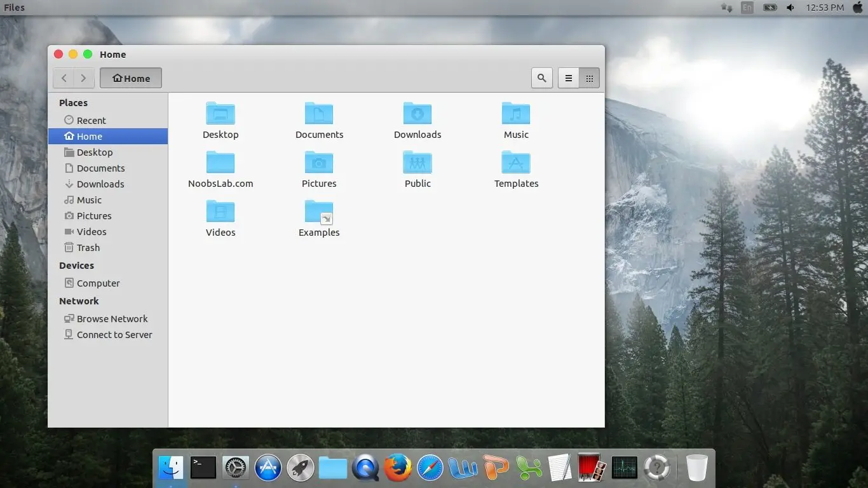Image resolution: width=868 pixels, height=488 pixels.
Task: Select the Templates folder icon
Action: [516, 163]
